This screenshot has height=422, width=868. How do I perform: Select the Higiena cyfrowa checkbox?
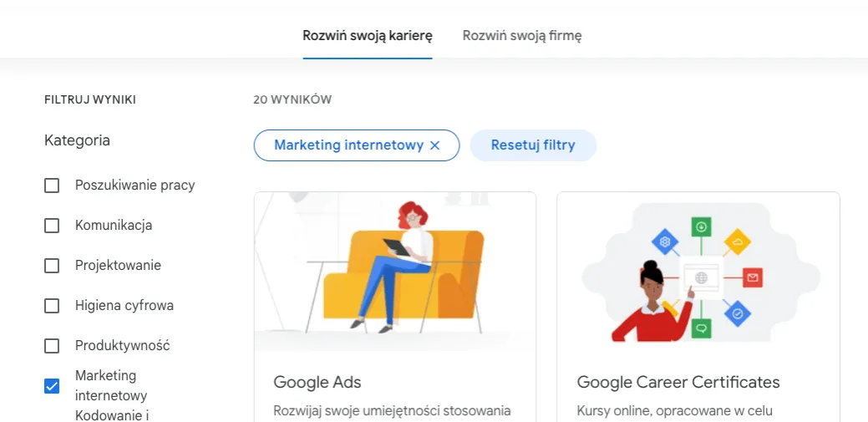52,306
